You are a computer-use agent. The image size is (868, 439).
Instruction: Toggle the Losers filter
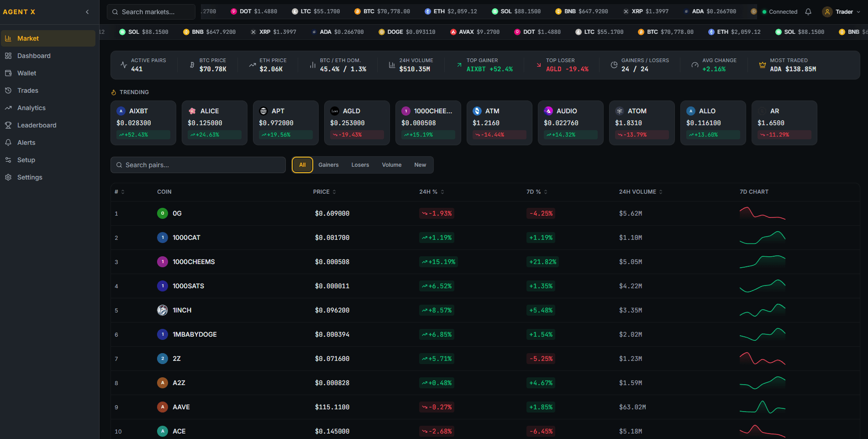360,164
